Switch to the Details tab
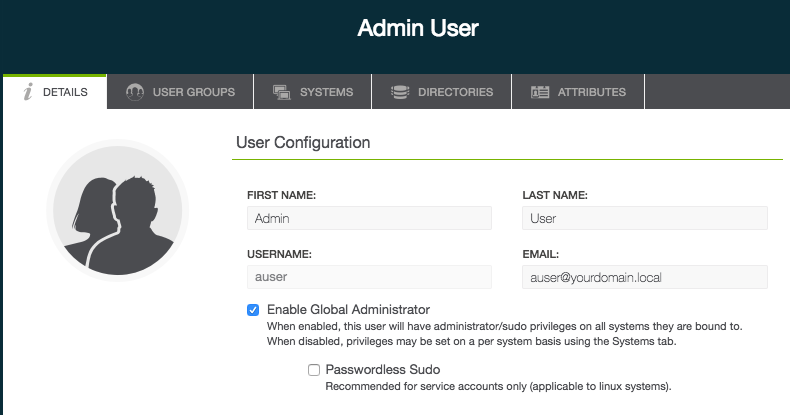This screenshot has width=790, height=415. [55, 92]
